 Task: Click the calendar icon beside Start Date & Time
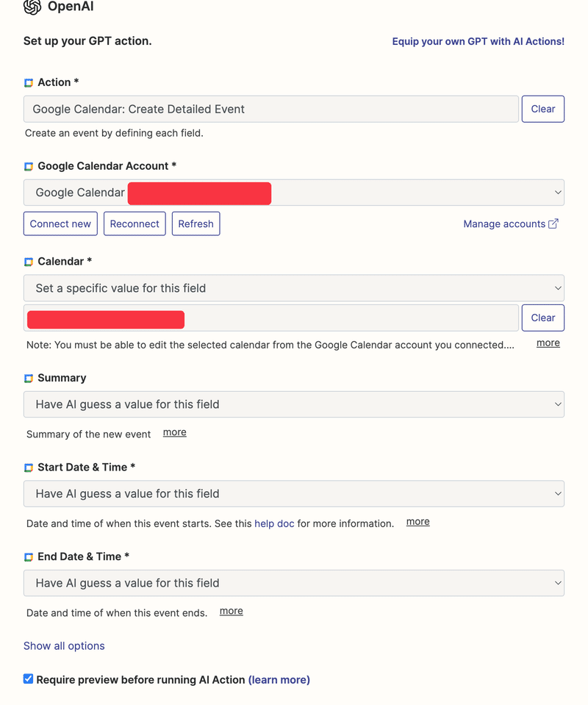29,468
